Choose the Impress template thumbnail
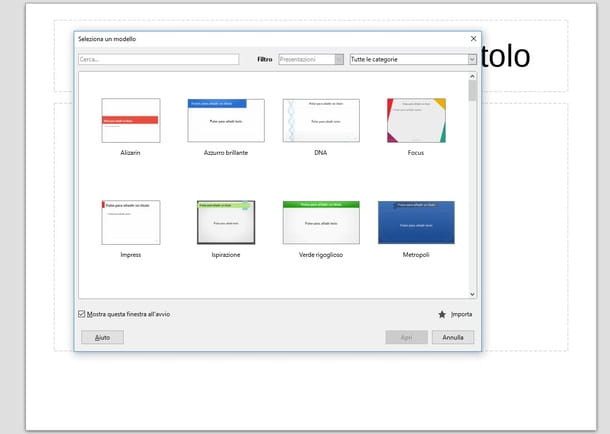The height and width of the screenshot is (434, 610). (130, 222)
